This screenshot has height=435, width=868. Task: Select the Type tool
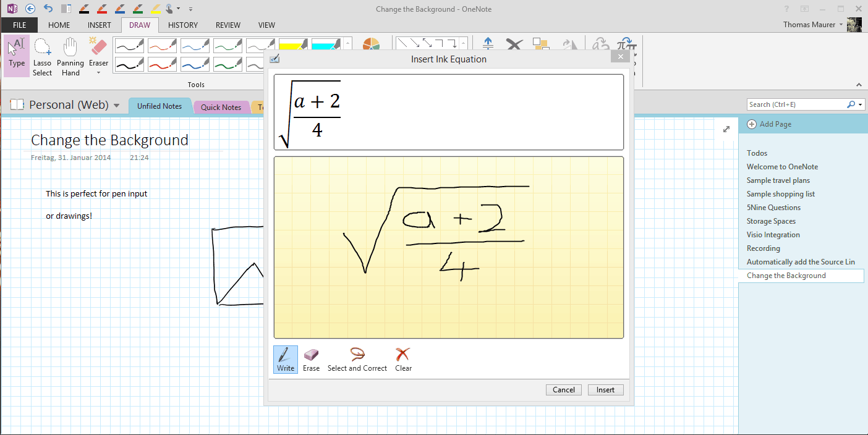(x=16, y=56)
